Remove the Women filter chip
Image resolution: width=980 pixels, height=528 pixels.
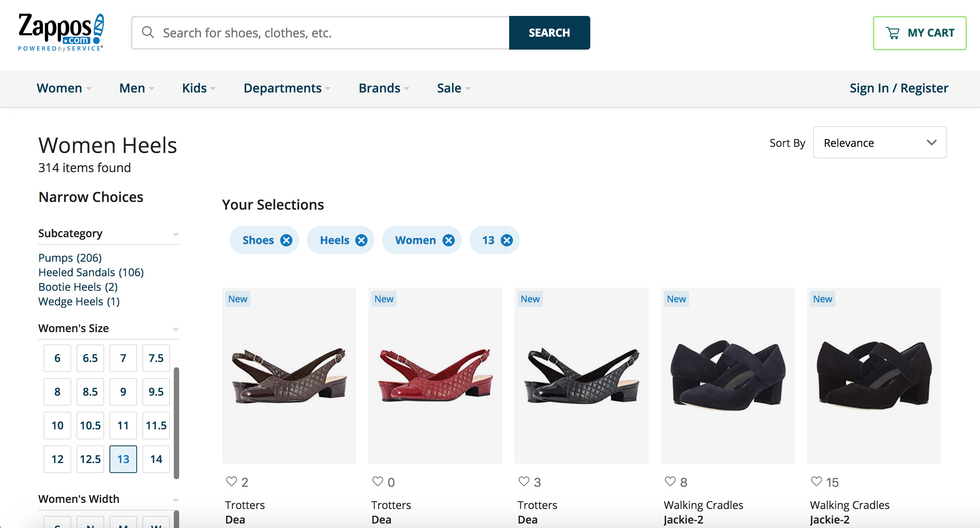(x=449, y=240)
